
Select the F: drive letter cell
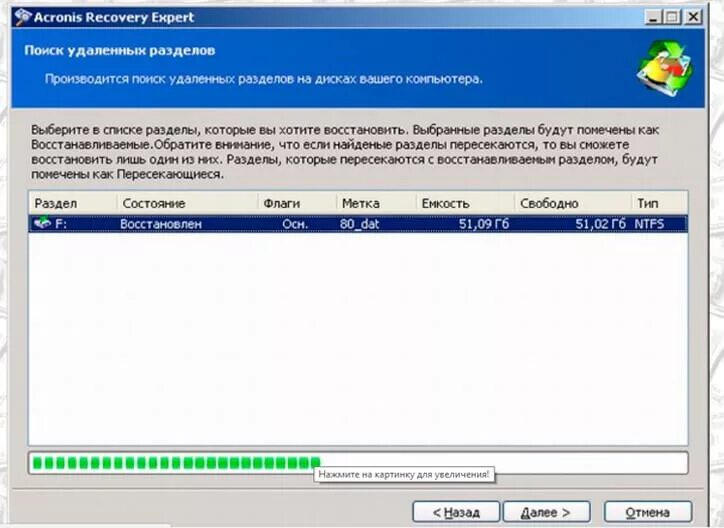pos(61,224)
